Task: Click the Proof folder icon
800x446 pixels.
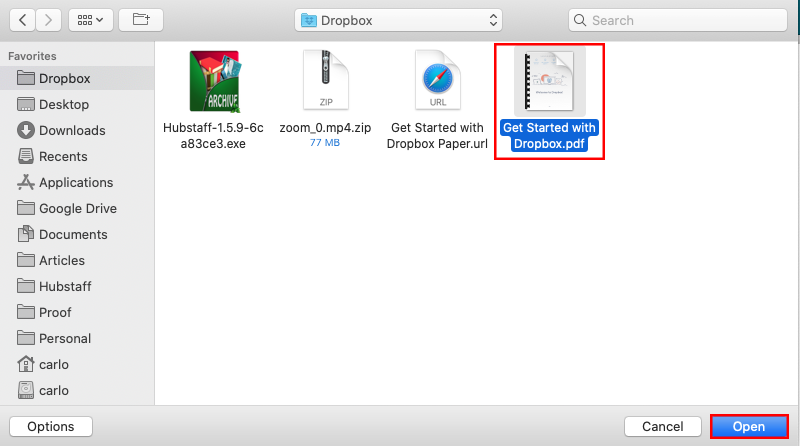Action: [26, 312]
